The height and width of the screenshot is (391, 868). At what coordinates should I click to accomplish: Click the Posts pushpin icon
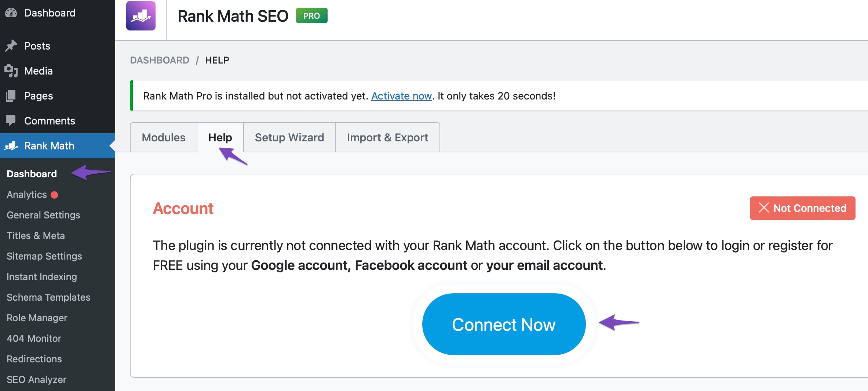click(11, 46)
